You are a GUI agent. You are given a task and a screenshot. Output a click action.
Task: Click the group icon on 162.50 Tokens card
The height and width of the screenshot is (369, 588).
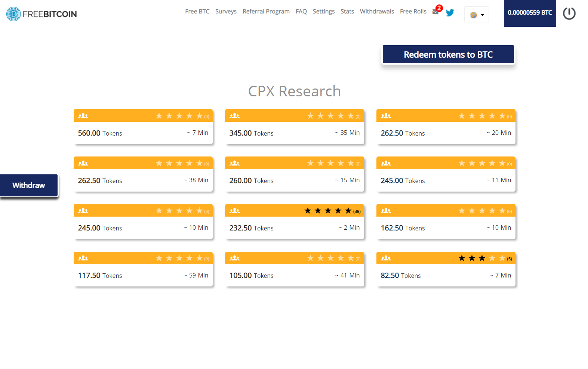386,211
